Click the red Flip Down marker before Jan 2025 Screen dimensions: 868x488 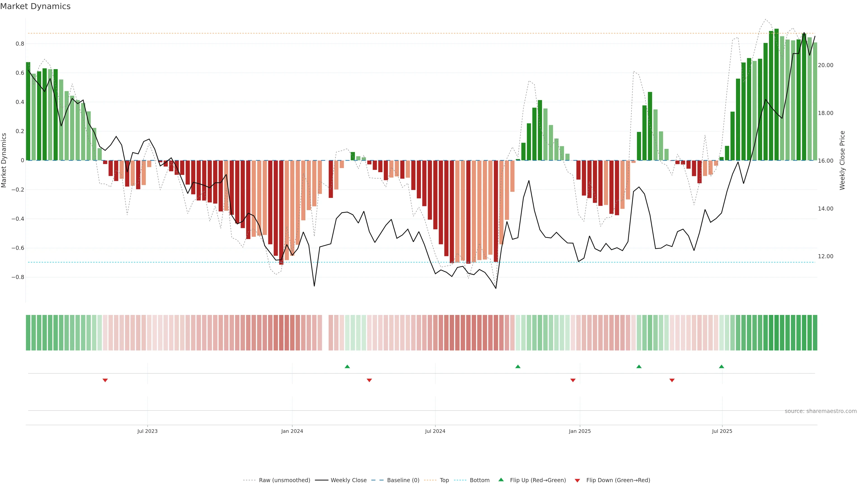click(x=573, y=380)
